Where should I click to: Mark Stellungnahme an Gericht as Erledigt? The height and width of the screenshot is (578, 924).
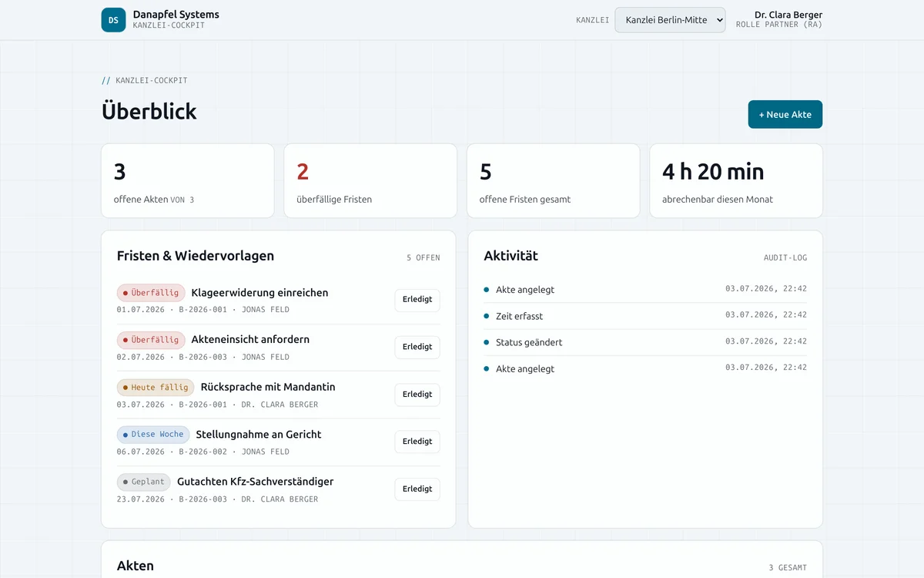417,442
